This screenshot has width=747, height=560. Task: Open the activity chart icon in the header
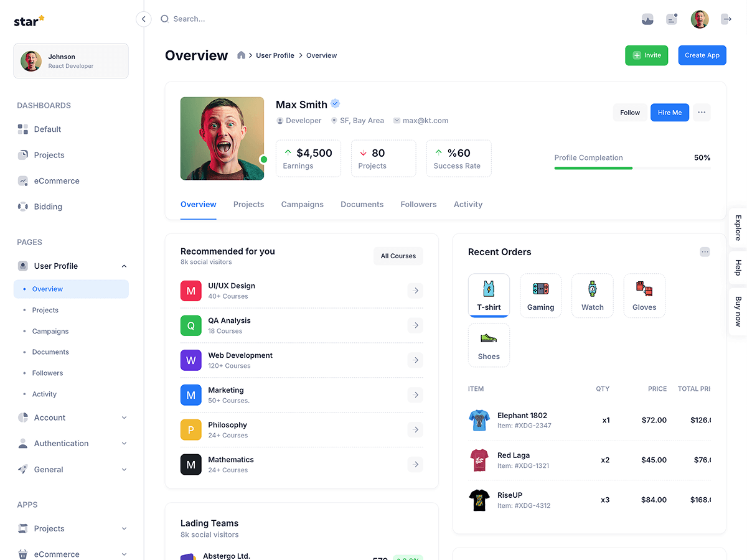coord(647,19)
